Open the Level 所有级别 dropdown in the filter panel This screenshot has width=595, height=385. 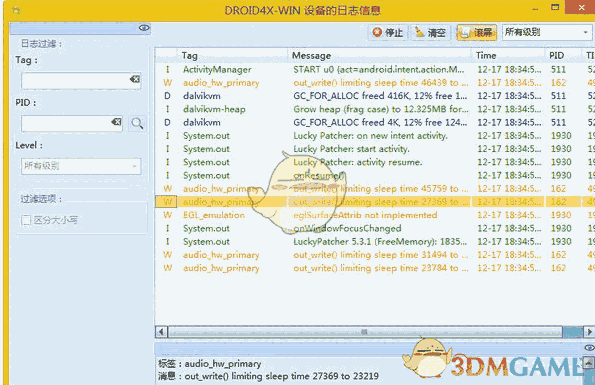coord(81,166)
